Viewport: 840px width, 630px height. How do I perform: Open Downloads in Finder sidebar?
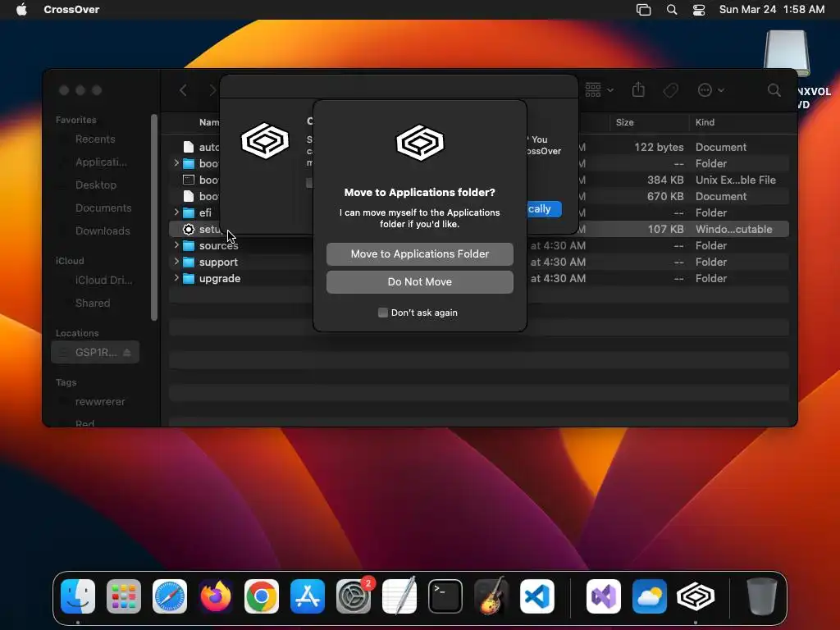103,231
